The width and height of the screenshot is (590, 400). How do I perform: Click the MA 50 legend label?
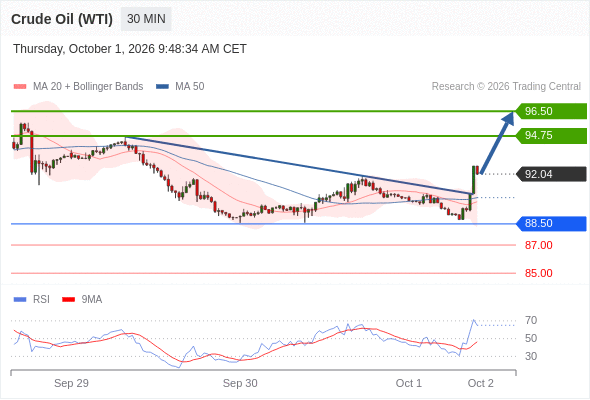tap(190, 87)
